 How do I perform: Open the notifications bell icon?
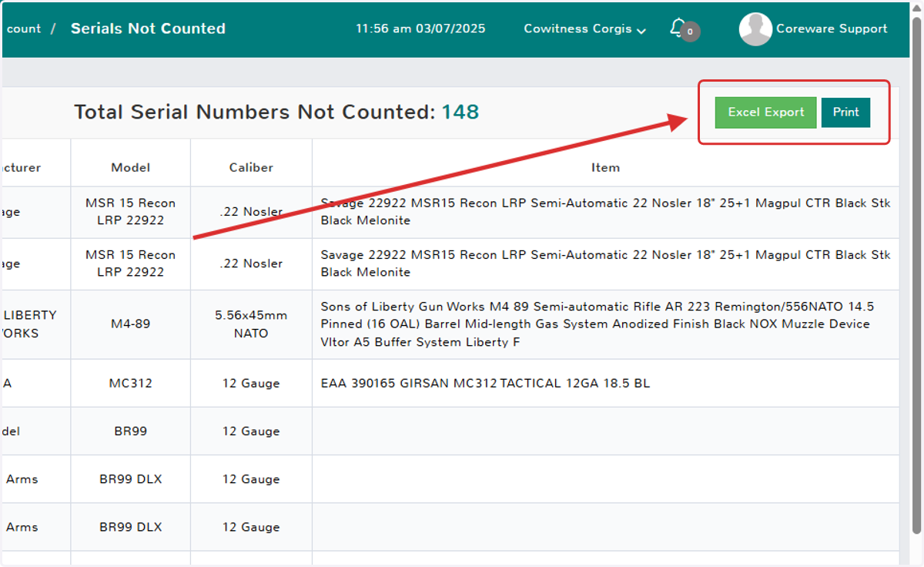point(678,29)
